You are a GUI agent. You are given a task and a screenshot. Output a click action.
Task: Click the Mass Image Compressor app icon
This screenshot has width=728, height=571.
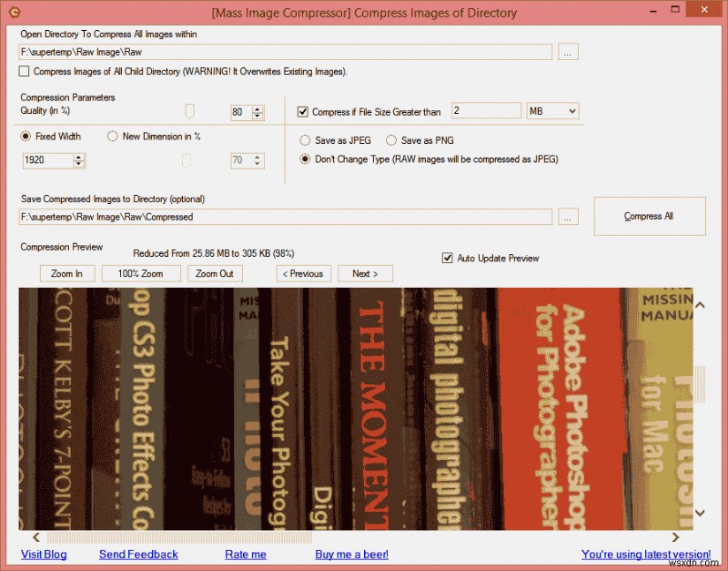pos(15,12)
